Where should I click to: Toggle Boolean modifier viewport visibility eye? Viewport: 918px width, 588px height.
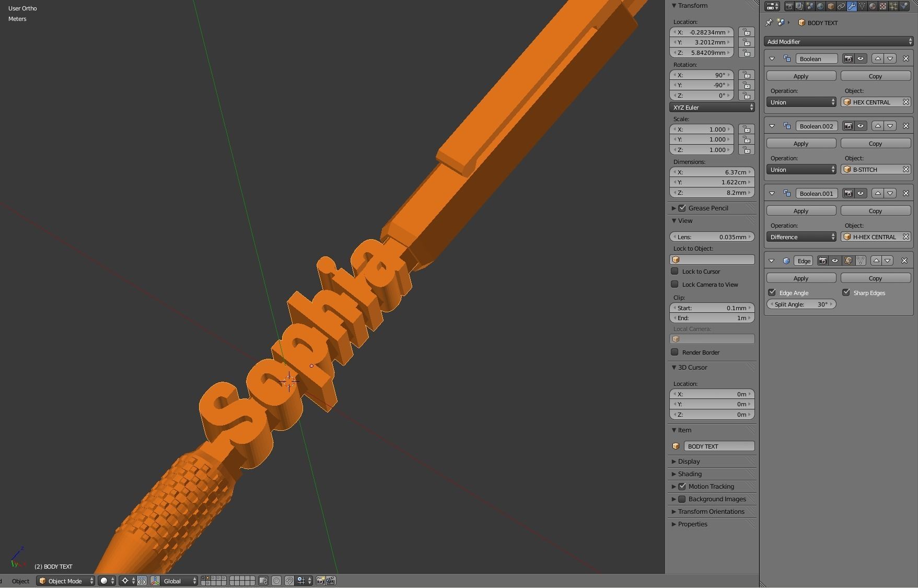point(861,58)
